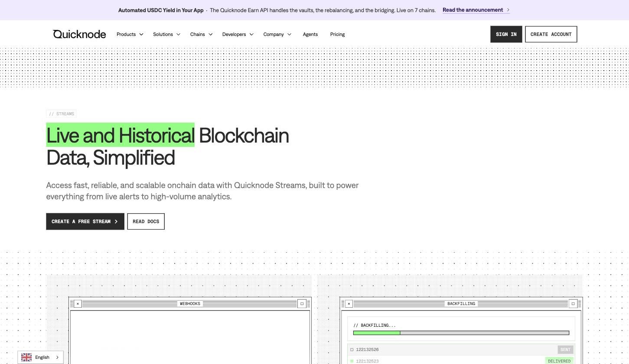This screenshot has height=364, width=629.
Task: Click green square marker beside 122132523
Action: click(352, 361)
